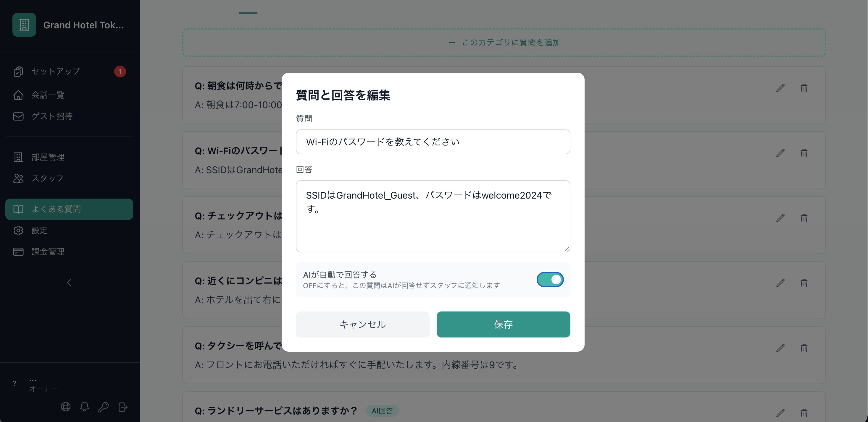Open スタッフ section
The width and height of the screenshot is (868, 422).
[69, 178]
